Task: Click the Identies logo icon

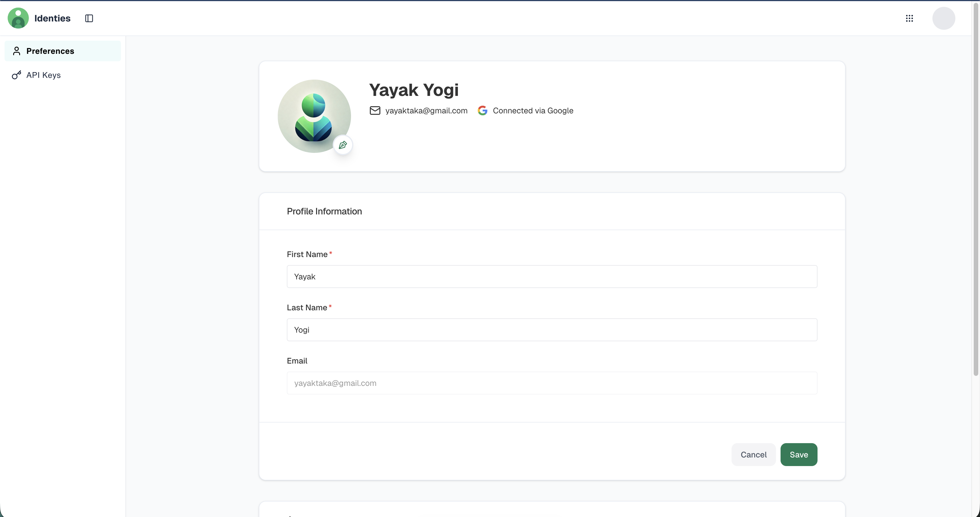Action: coord(18,18)
